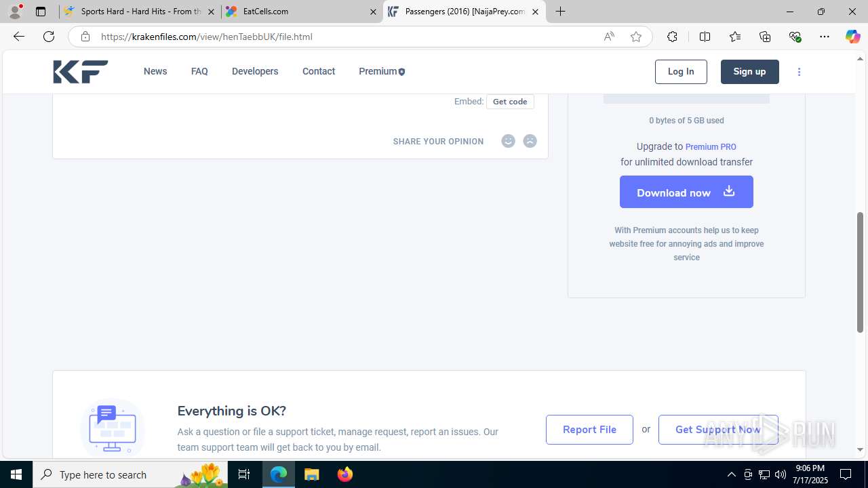The image size is (868, 488).
Task: Close the EatCells.com tab
Action: (x=373, y=12)
